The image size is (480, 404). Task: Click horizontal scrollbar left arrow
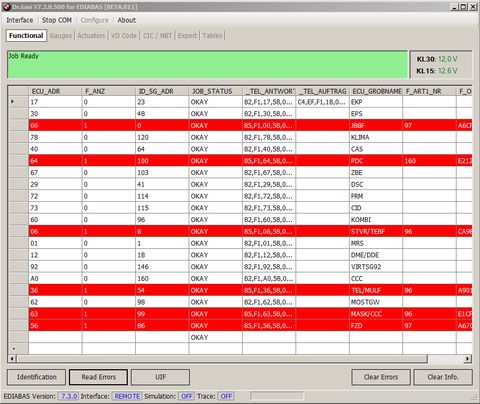coord(12,359)
